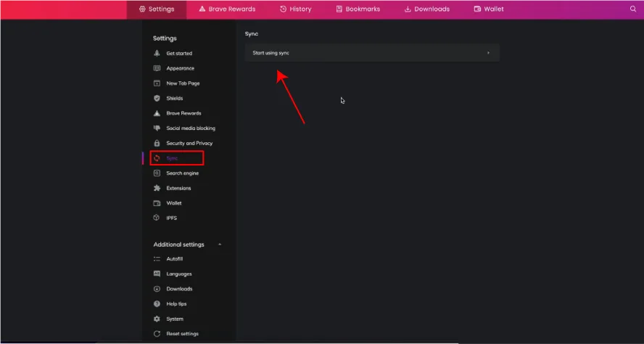Click the Shields shield icon in sidebar
This screenshot has height=344, width=644.
click(157, 98)
